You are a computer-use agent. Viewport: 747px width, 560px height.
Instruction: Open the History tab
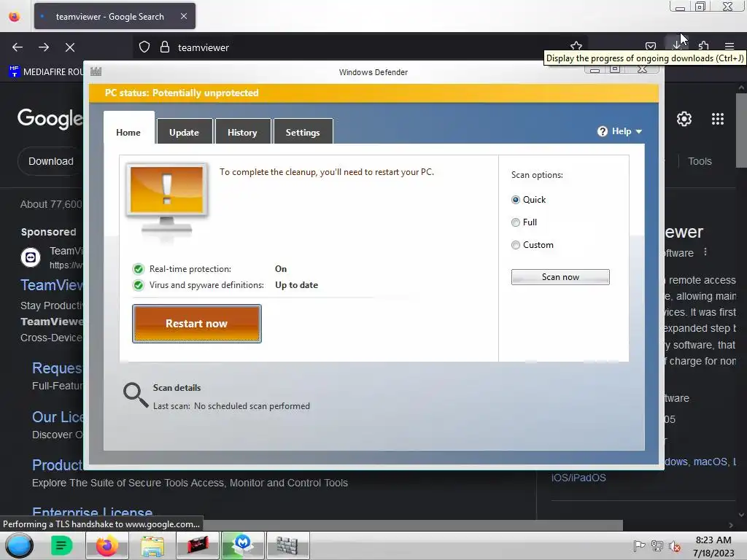tap(242, 133)
